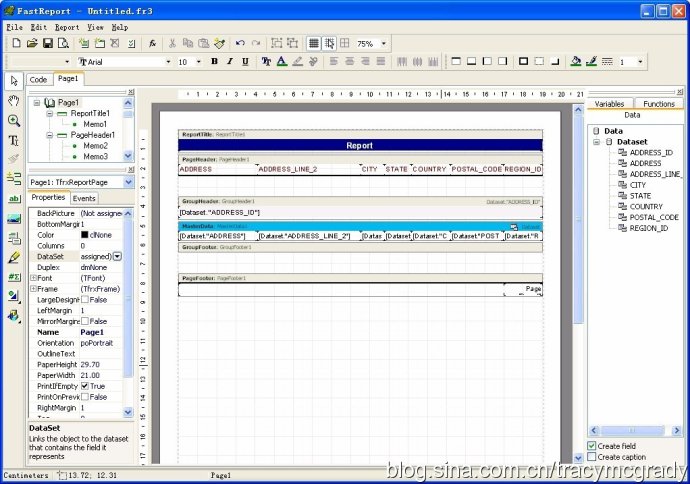Collapse the Dataset node in Data tree
Screen dimensions: 690x484
[x=596, y=142]
